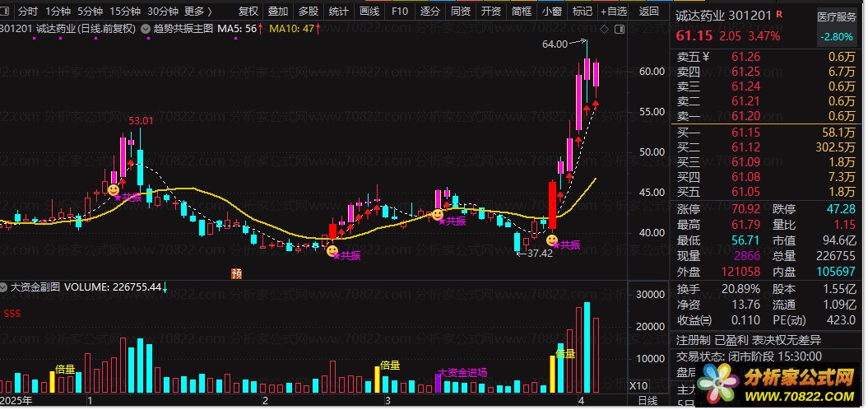Select the 卖五 61.26 ask row
Image resolution: width=868 pixels, height=410 pixels.
766,57
